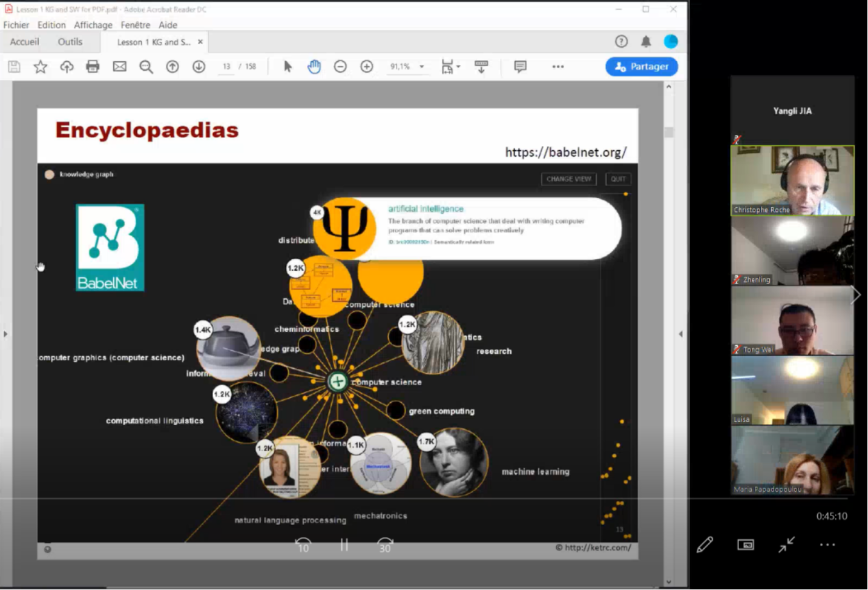Image resolution: width=868 pixels, height=590 pixels.
Task: Select the Hand pan tool
Action: point(314,67)
